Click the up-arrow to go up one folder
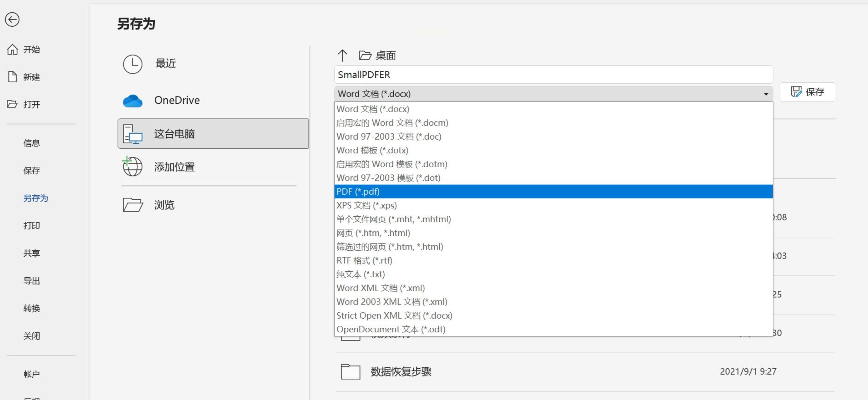This screenshot has height=400, width=868. [x=342, y=56]
